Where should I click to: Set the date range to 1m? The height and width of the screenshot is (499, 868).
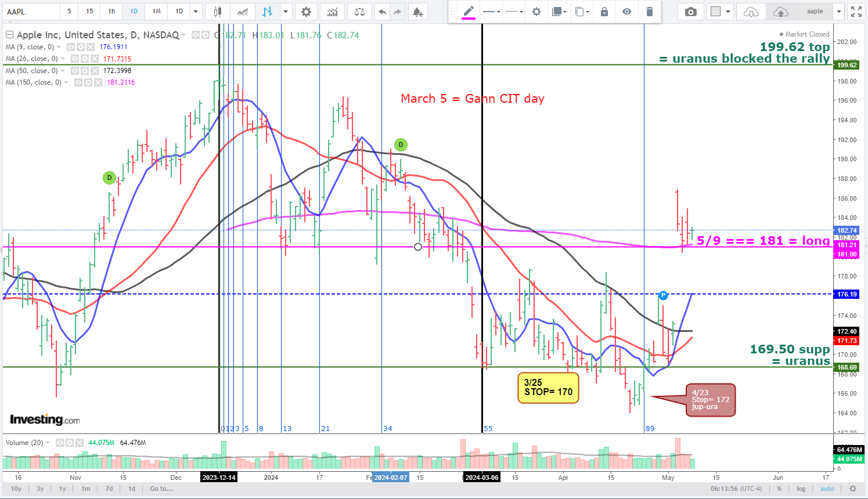(x=85, y=489)
